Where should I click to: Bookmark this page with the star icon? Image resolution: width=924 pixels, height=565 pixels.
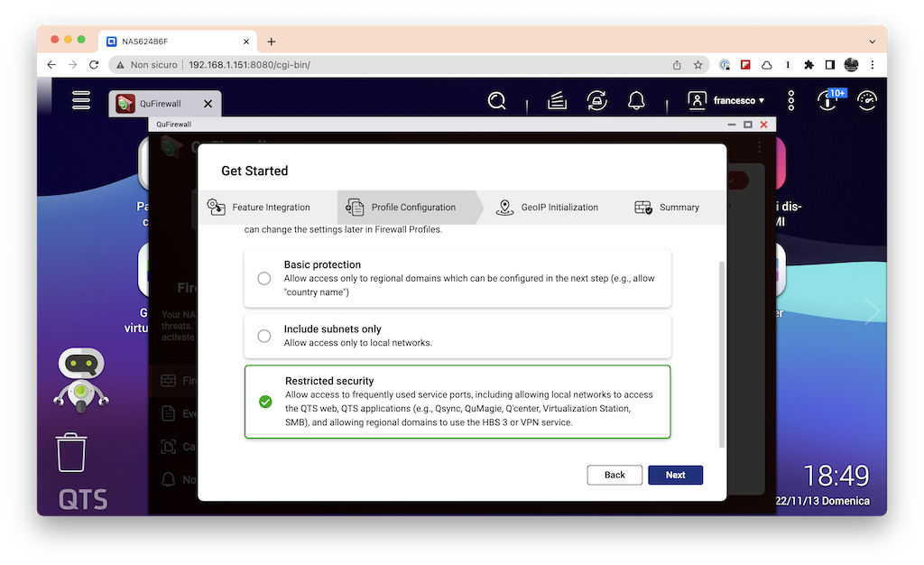point(698,65)
